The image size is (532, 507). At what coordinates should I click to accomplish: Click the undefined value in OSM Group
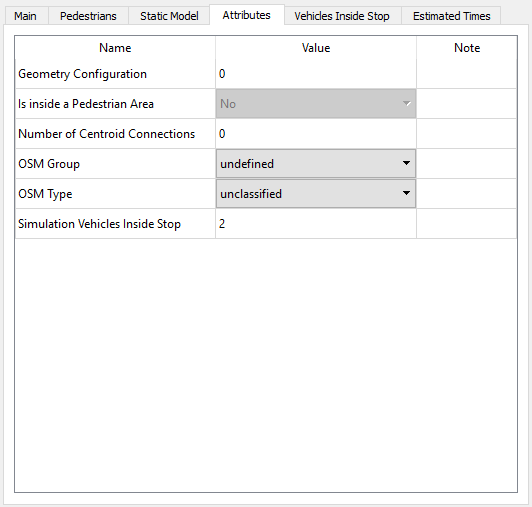click(x=247, y=164)
